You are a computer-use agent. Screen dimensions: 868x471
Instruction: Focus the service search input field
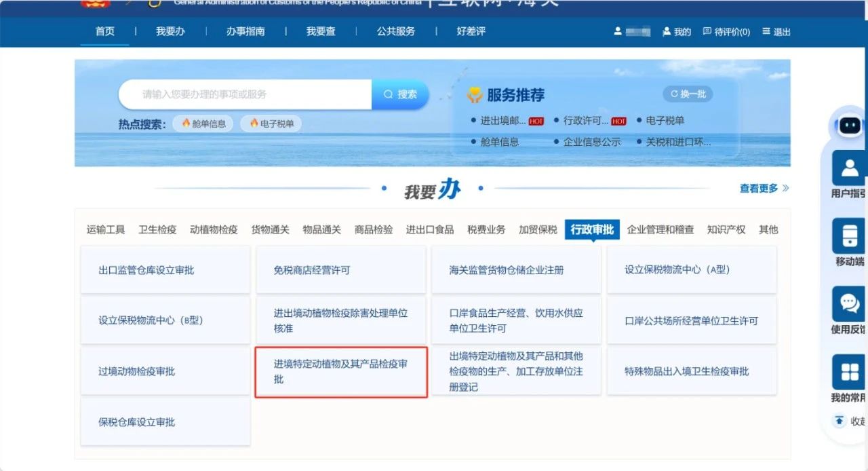[x=244, y=94]
